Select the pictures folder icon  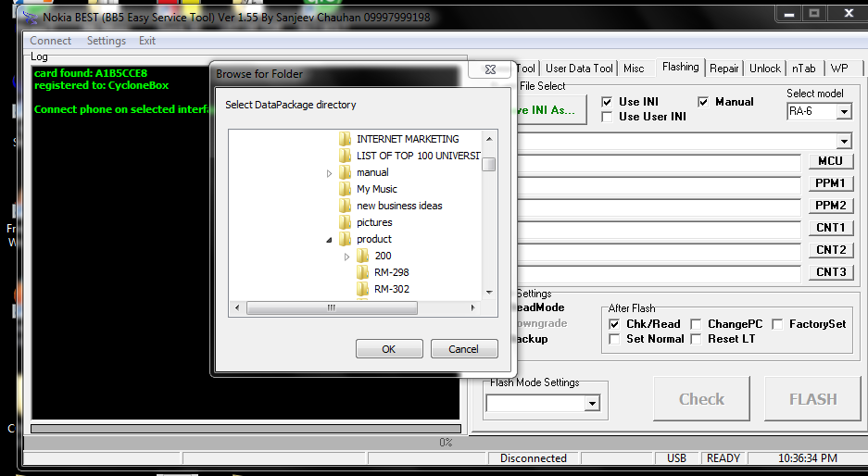coord(345,222)
